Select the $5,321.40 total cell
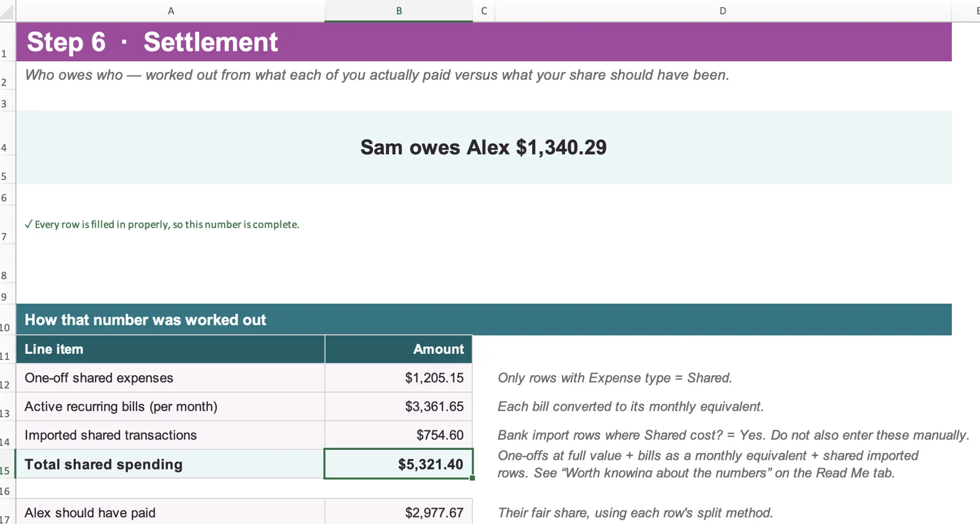 (x=399, y=465)
